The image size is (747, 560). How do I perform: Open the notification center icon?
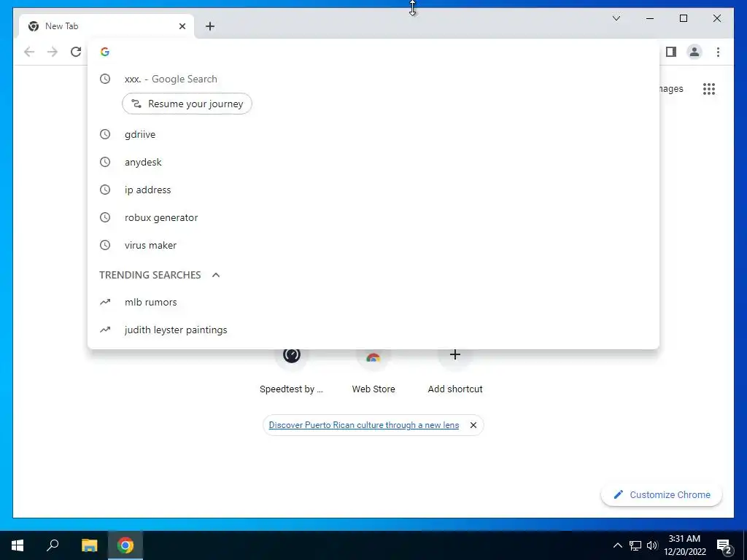click(x=724, y=546)
